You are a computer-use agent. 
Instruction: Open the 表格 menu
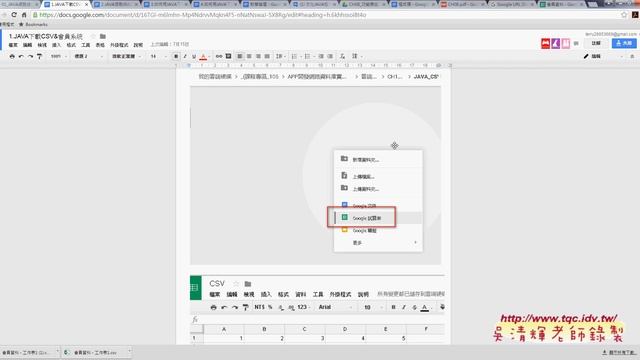(x=100, y=45)
